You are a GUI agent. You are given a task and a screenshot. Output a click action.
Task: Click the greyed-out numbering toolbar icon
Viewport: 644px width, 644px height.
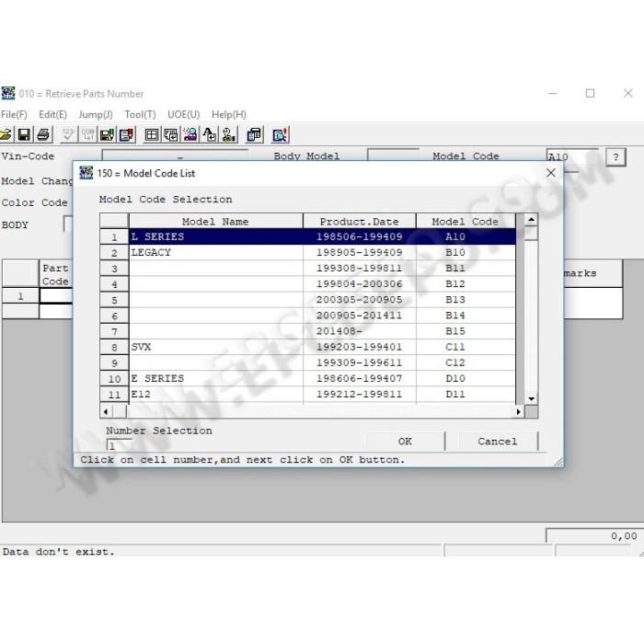click(87, 134)
